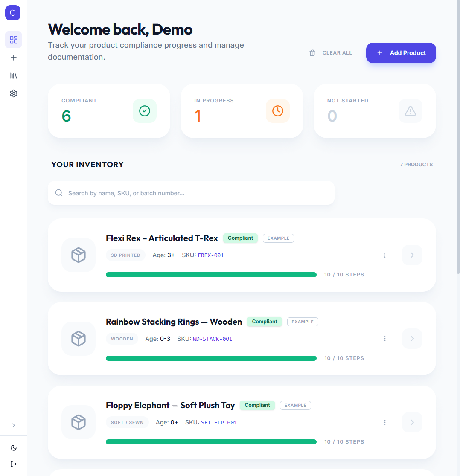Click the SOFT / SEWN category tag
The height and width of the screenshot is (476, 460).
(127, 423)
